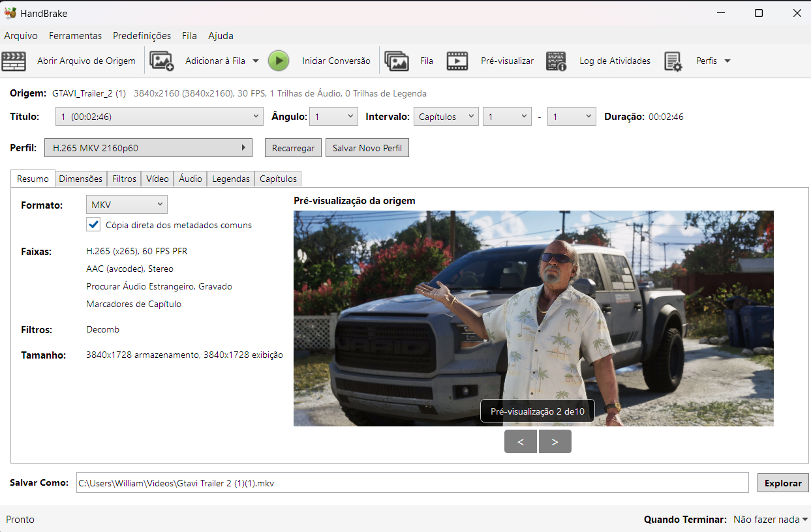
Task: Open the Ângulo dropdown
Action: (x=333, y=117)
